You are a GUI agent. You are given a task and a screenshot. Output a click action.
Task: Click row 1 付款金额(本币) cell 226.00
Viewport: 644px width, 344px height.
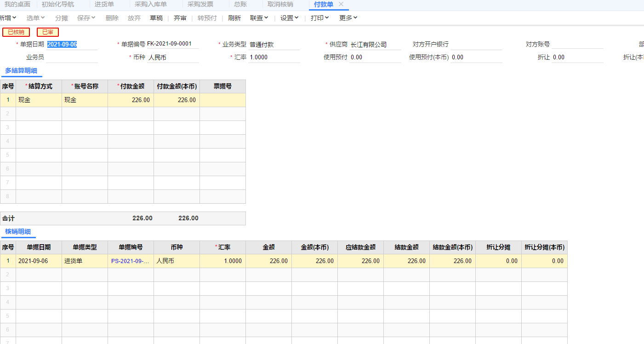[177, 100]
